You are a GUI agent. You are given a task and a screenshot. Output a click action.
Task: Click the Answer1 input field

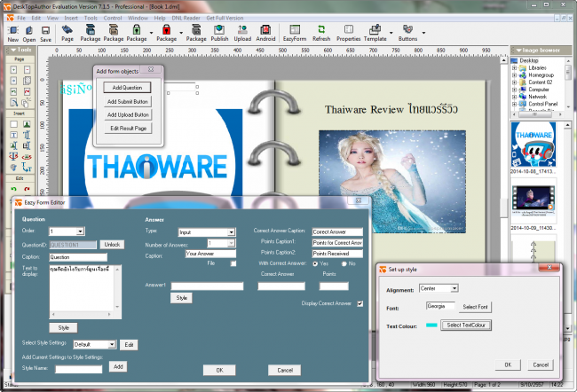tap(207, 286)
